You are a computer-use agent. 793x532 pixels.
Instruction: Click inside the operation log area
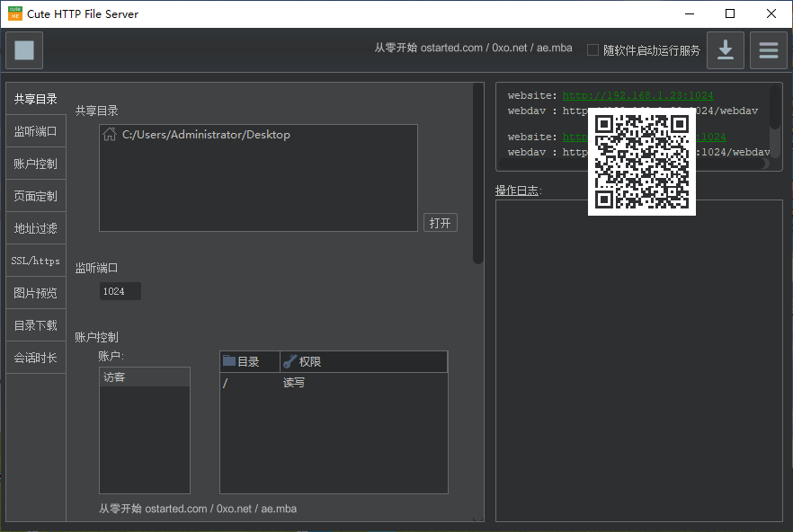(x=638, y=360)
